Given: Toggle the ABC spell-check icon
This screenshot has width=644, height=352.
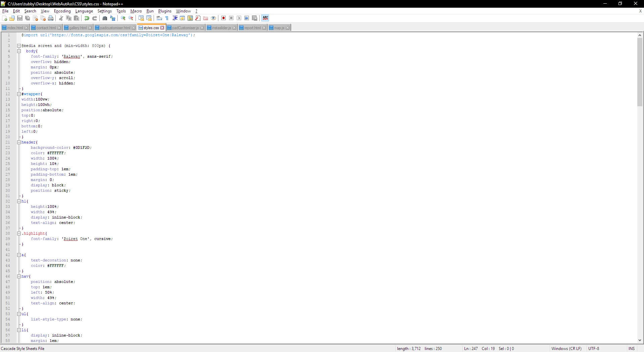Looking at the screenshot, I should (x=265, y=18).
